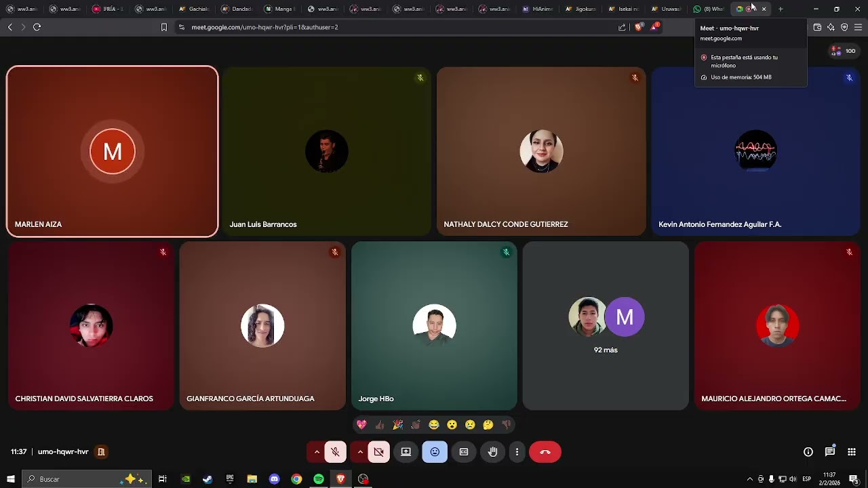Open the chat panel
The image size is (868, 488).
tap(830, 452)
